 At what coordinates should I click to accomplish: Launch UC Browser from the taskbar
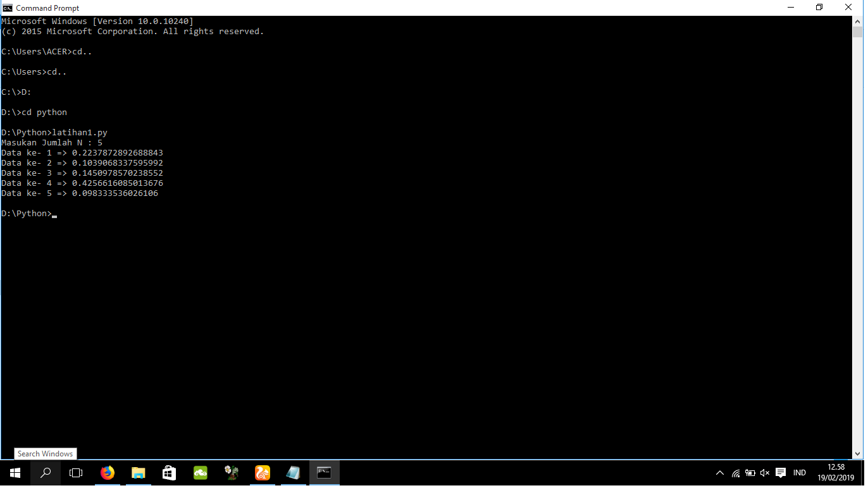[x=262, y=472]
